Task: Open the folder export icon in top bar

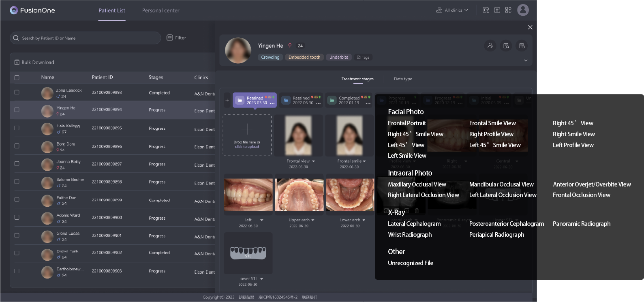Action: coord(486,10)
